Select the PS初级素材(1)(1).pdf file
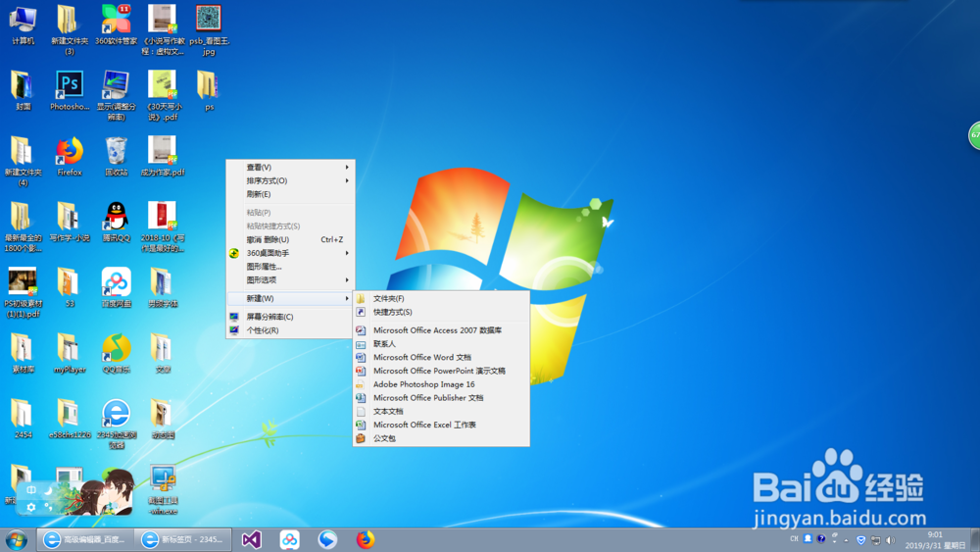 point(23,293)
